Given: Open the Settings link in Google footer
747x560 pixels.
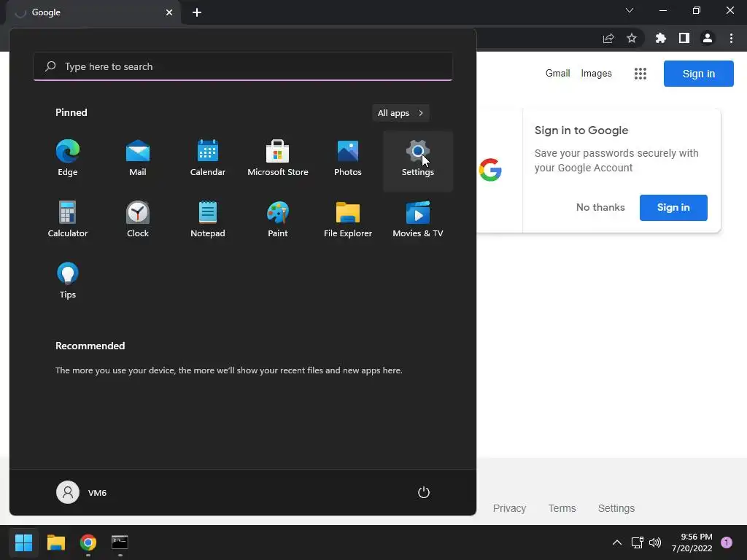Looking at the screenshot, I should tap(616, 508).
